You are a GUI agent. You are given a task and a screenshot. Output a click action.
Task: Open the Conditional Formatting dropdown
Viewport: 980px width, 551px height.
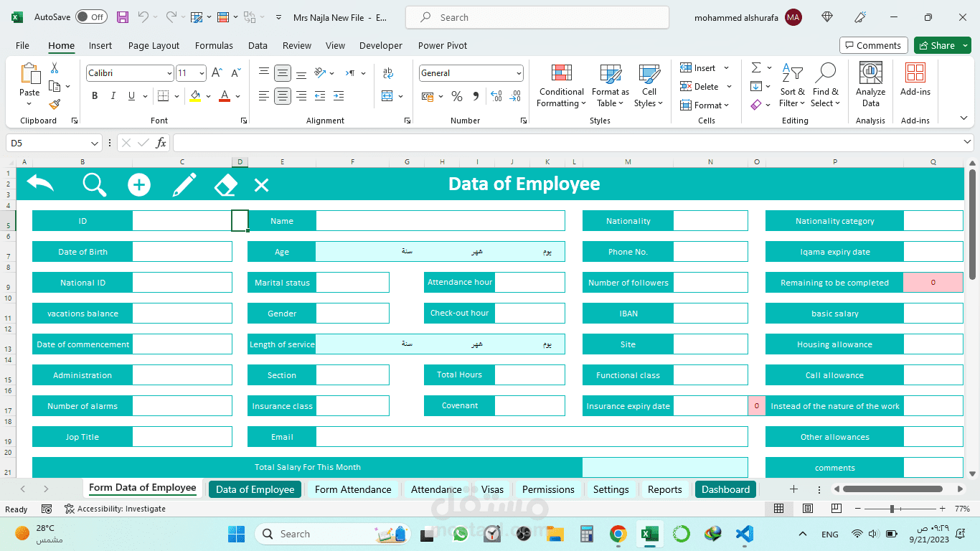point(562,85)
